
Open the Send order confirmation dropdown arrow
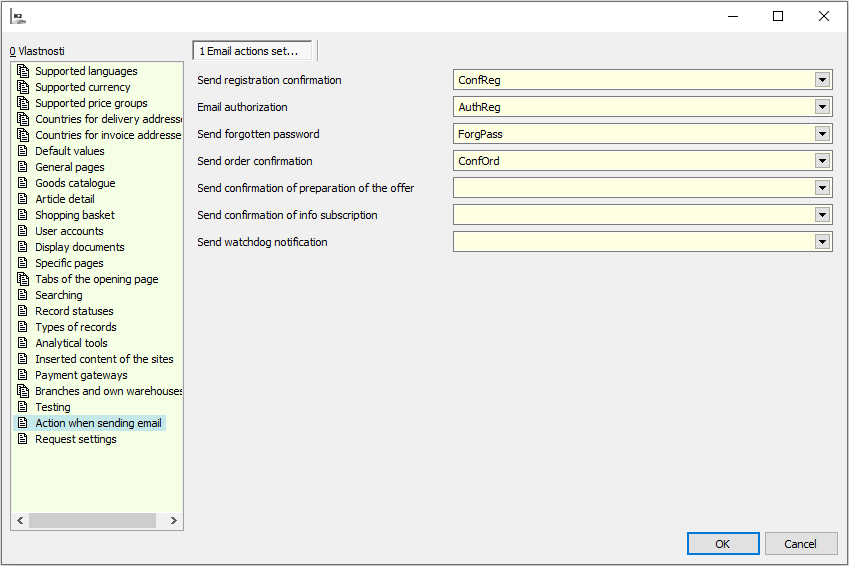click(822, 161)
